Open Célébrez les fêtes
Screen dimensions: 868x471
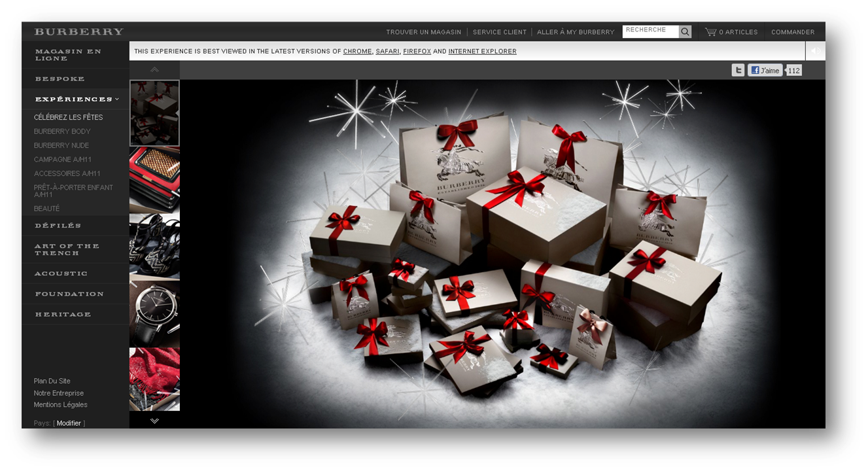click(x=68, y=118)
